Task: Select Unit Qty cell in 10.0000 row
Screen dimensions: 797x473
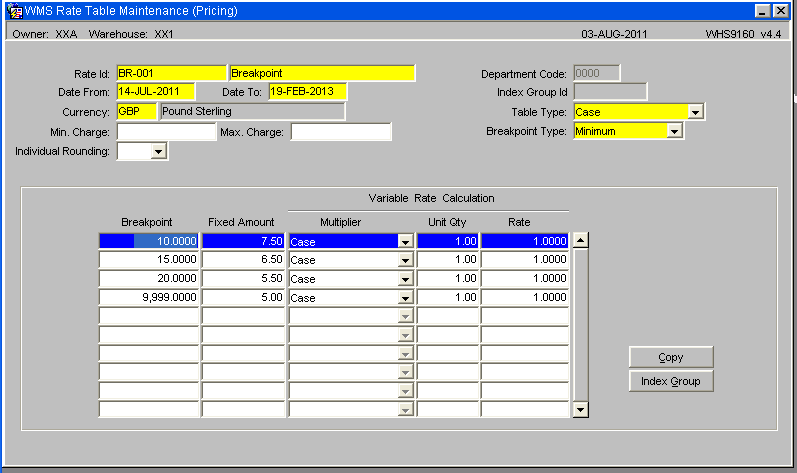Action: tap(448, 241)
